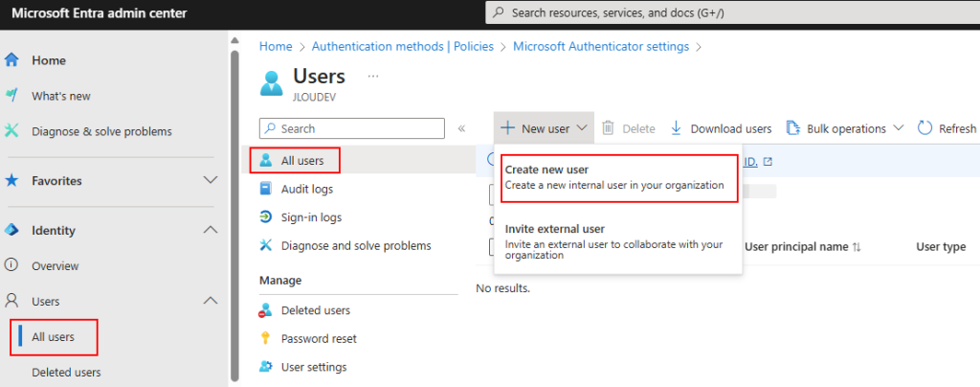Screen dimensions: 980x387
Task: Open the Bulk operations dropdown
Action: (x=845, y=128)
